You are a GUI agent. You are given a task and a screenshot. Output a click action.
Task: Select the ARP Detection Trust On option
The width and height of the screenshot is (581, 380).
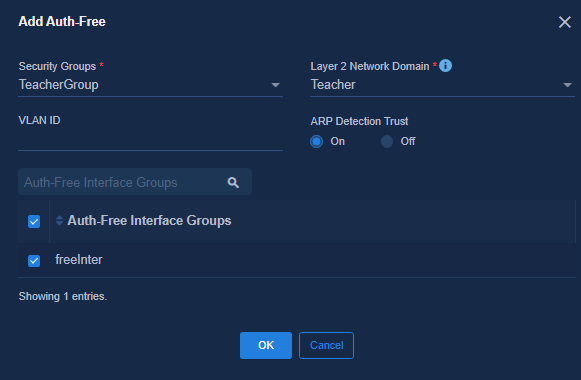pyautogui.click(x=316, y=141)
